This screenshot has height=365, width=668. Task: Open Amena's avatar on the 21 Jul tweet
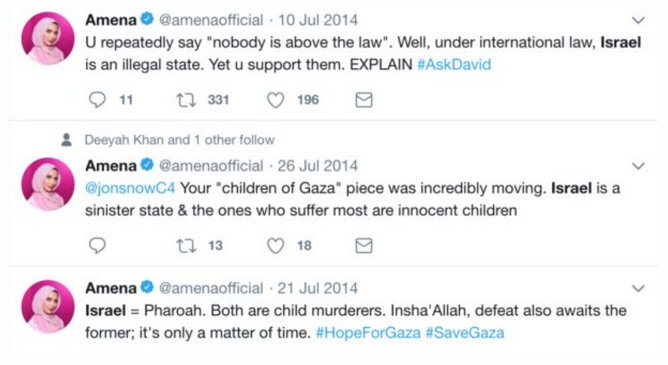[48, 307]
